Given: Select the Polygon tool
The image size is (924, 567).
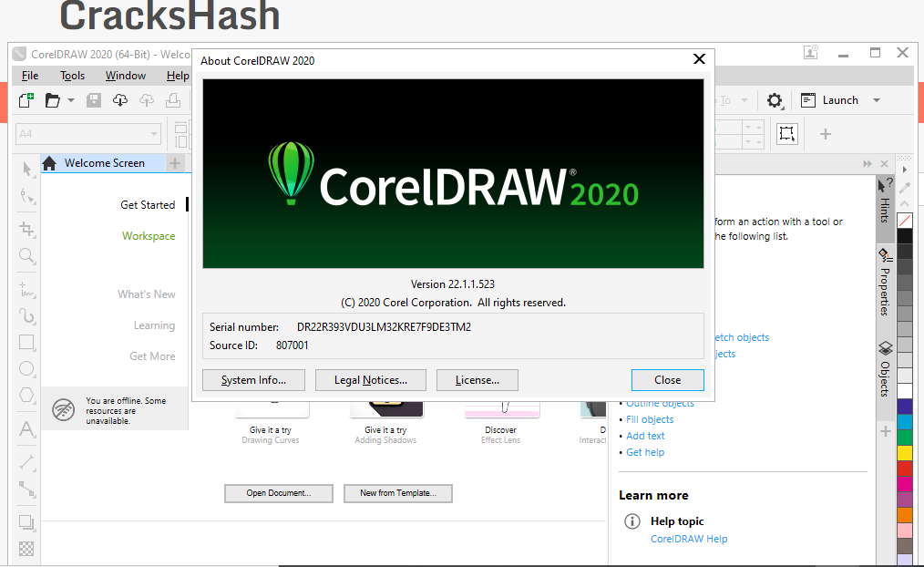Looking at the screenshot, I should (x=26, y=395).
